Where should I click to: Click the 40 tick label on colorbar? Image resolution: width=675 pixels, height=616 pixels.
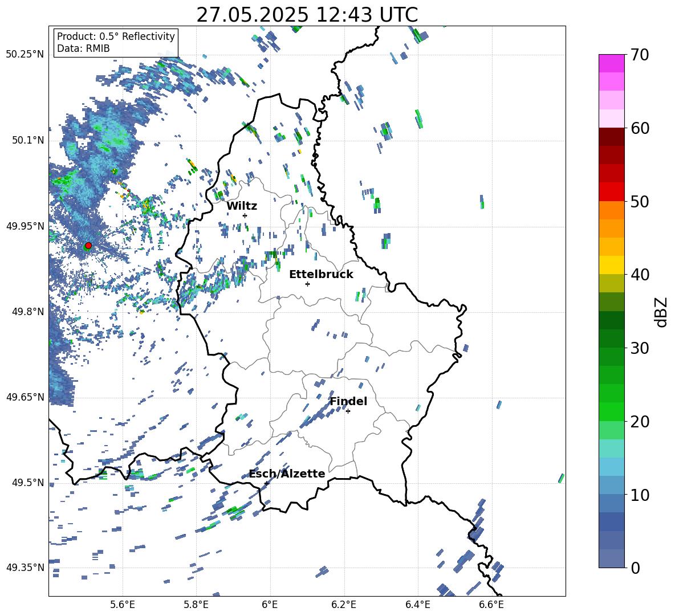[640, 275]
